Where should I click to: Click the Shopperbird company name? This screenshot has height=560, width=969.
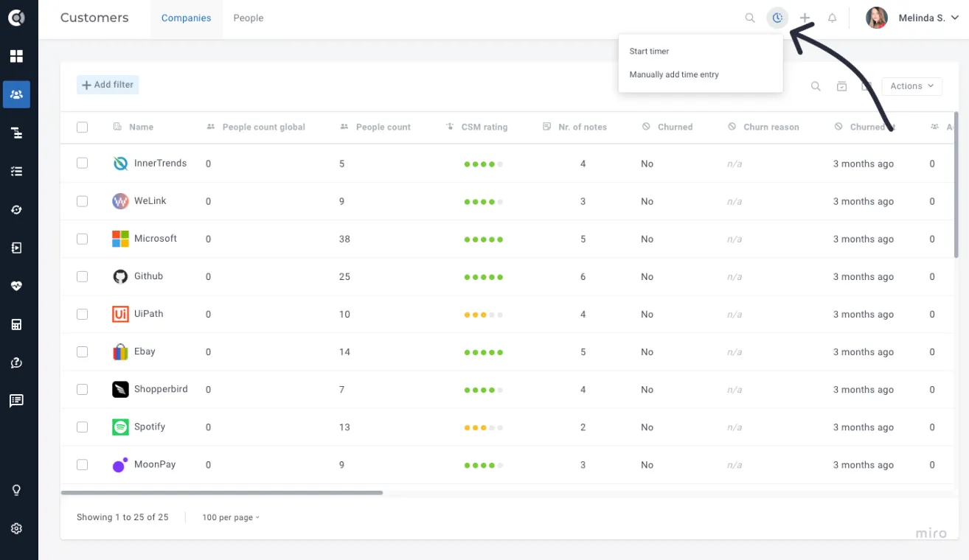161,389
